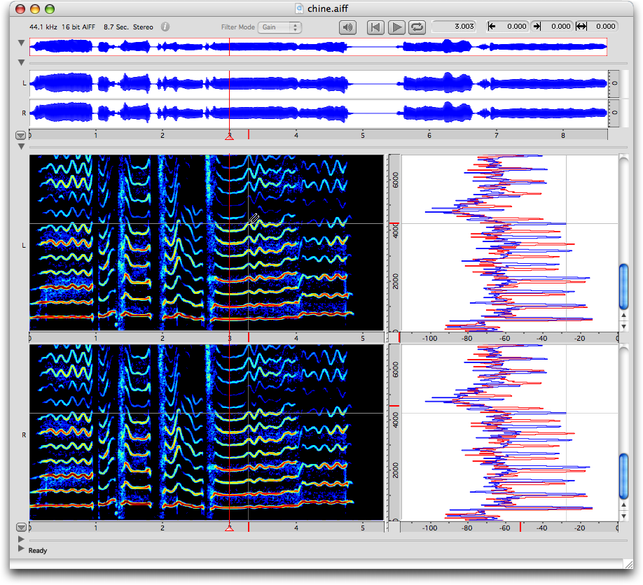Image resolution: width=643 pixels, height=585 pixels.
Task: Click the round options button beside bottom spectrogram ruler
Action: coord(21,527)
